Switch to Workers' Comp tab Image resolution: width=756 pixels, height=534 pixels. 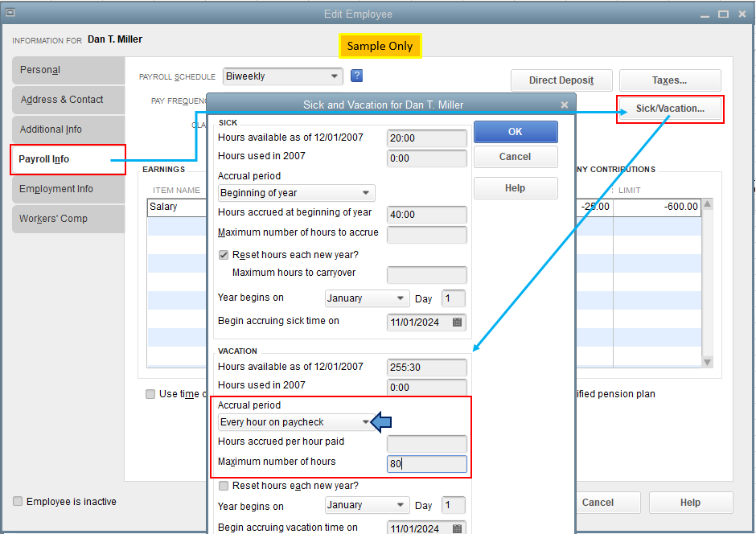click(68, 219)
